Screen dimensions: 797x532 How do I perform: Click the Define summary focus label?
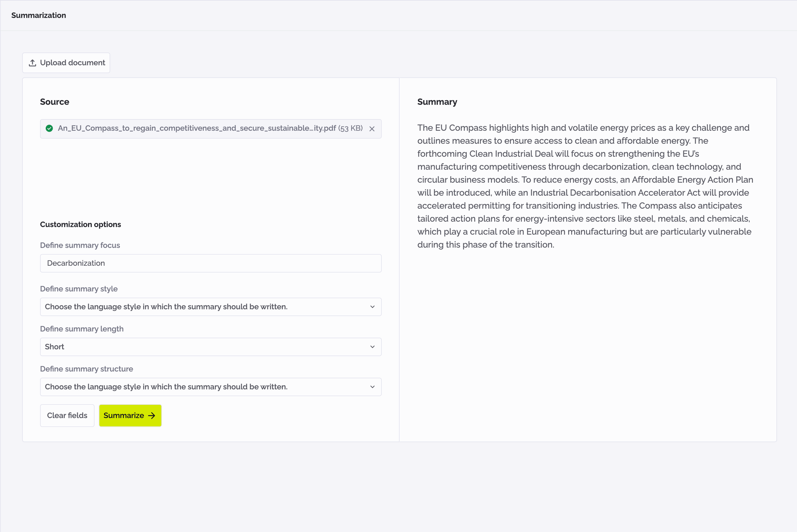click(80, 245)
